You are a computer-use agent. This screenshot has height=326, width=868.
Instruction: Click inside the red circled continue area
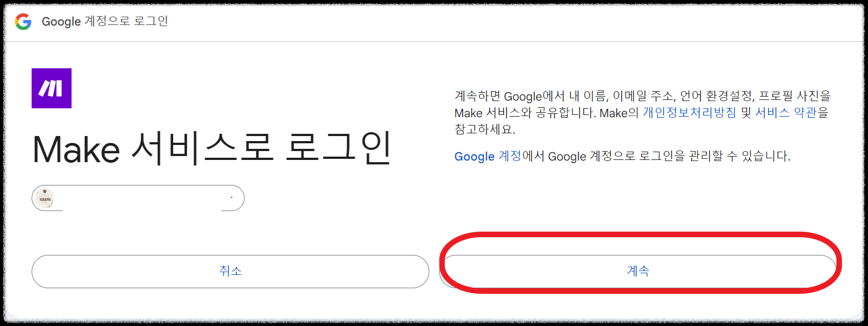pos(638,272)
